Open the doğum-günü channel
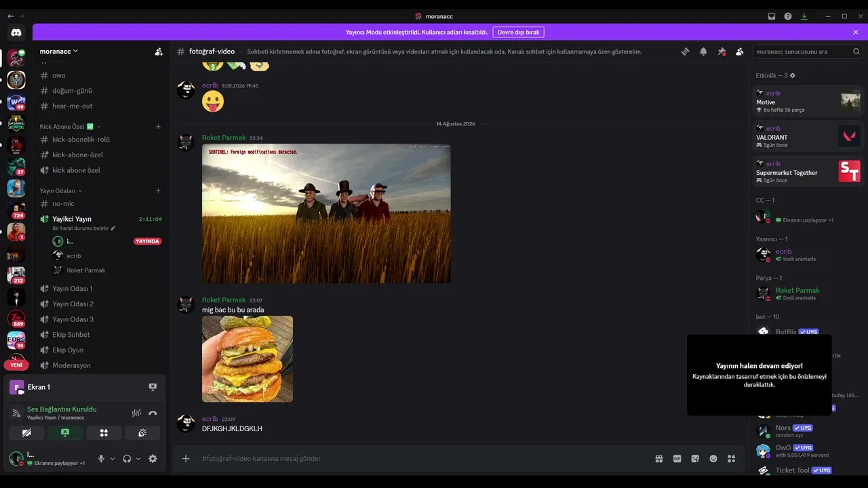Image resolution: width=868 pixels, height=488 pixels. pyautogui.click(x=100, y=91)
